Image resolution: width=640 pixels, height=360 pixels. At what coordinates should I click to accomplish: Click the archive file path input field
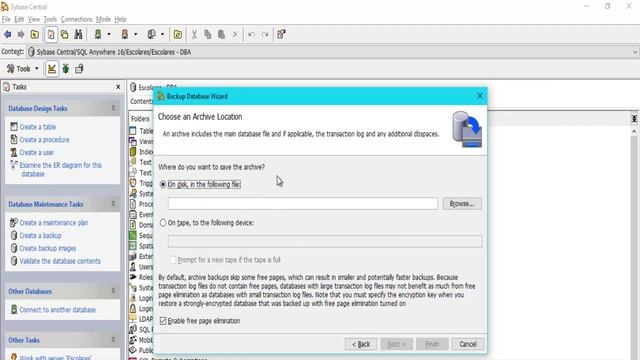point(302,204)
